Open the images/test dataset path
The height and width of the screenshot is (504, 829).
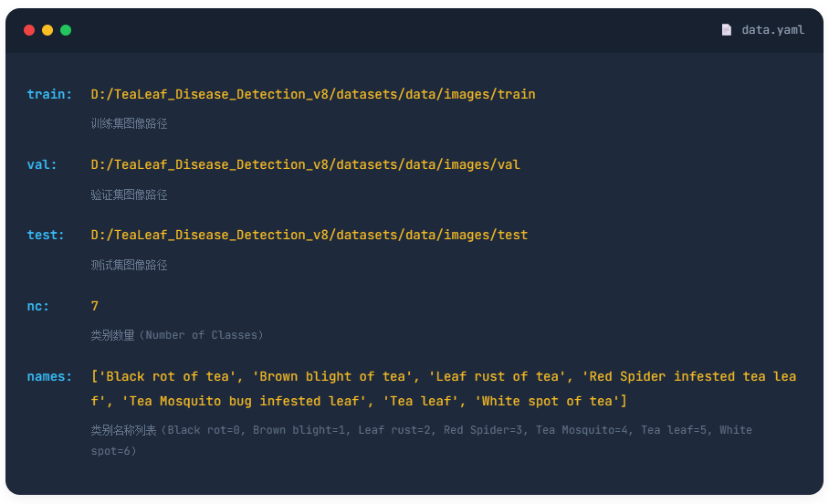pos(310,235)
